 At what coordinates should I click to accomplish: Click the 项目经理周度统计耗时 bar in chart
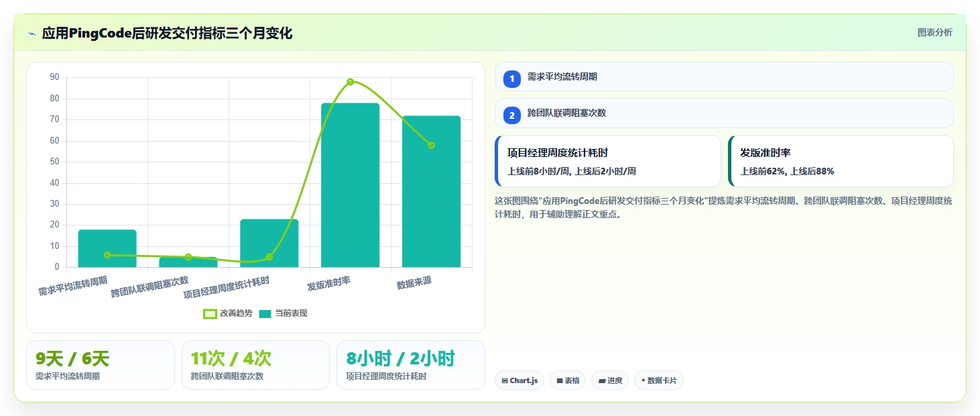(x=269, y=244)
